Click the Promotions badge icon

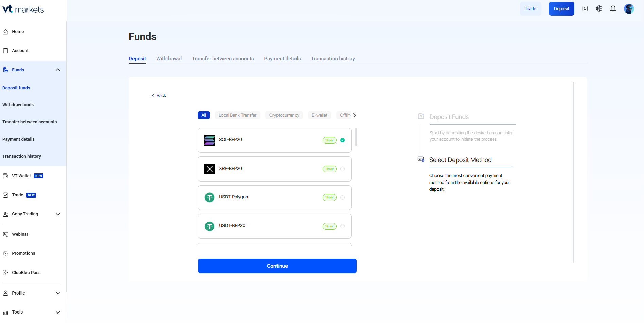point(5,253)
